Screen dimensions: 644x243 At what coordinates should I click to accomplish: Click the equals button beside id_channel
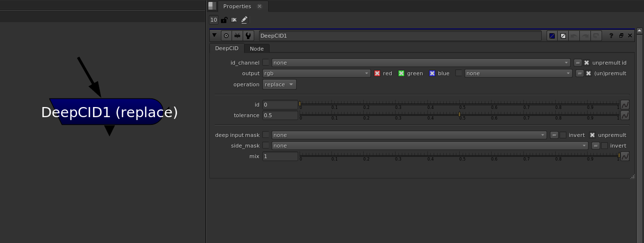pos(577,63)
